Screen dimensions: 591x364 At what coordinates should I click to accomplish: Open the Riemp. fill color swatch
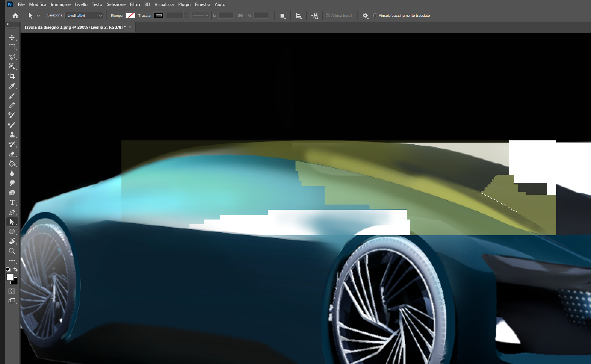click(131, 15)
